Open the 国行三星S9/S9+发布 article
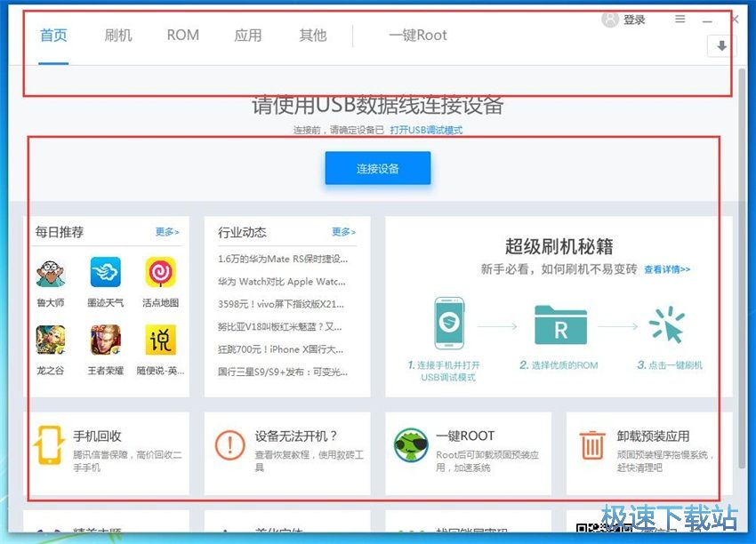This screenshot has height=544, width=756. [283, 372]
